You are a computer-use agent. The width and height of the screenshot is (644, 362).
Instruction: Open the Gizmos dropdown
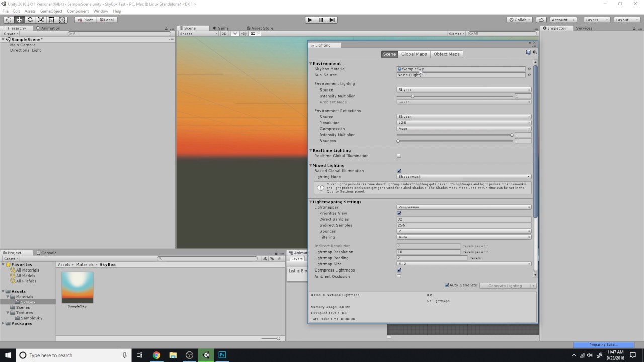(456, 34)
